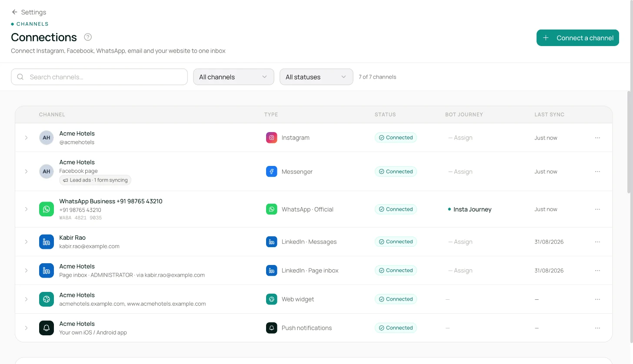Click the WABA 4821 9035 text
633x364 pixels.
[x=80, y=218]
